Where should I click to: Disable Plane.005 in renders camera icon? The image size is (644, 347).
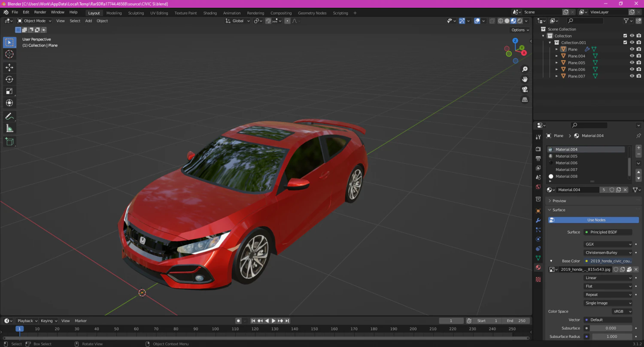tap(639, 63)
